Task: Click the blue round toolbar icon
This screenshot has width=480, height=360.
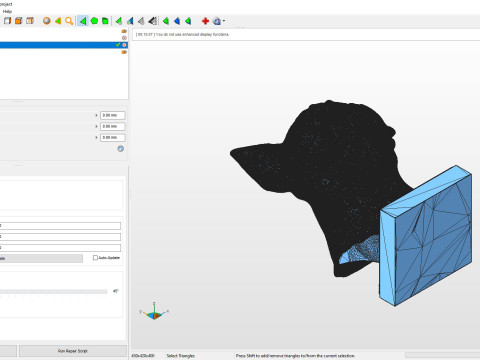Action: click(217, 21)
